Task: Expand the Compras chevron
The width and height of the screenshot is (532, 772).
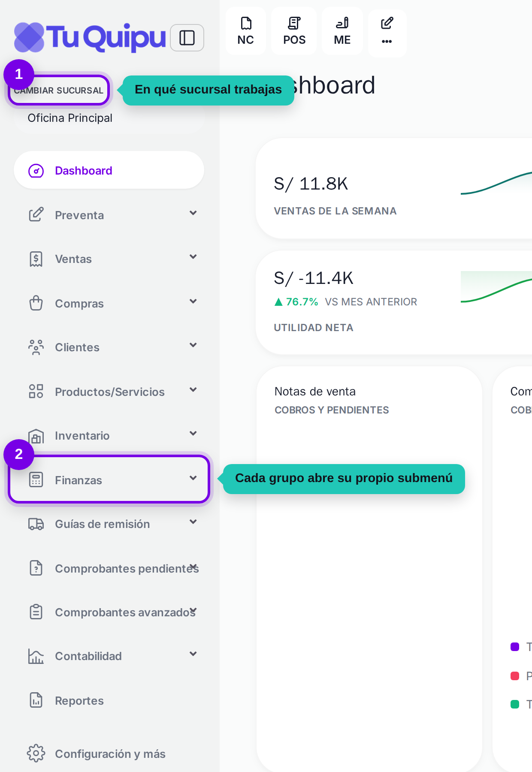Action: (x=193, y=301)
